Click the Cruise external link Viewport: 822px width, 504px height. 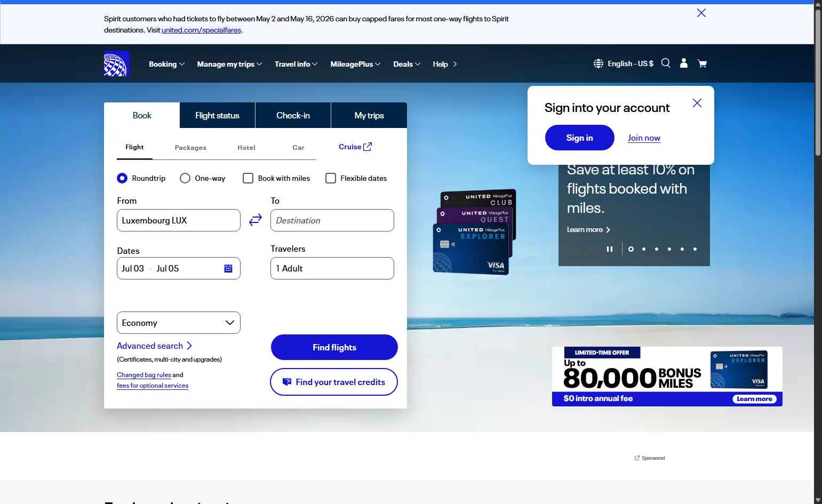tap(355, 147)
